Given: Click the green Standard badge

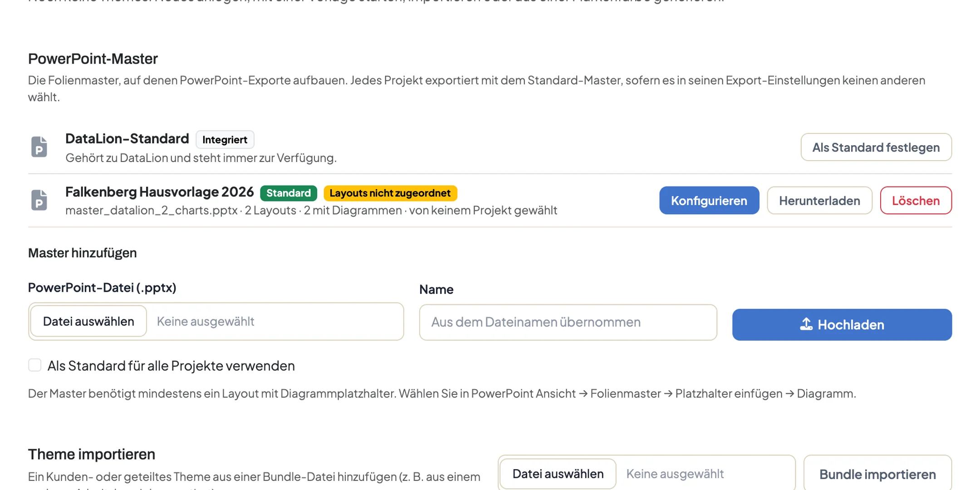Looking at the screenshot, I should click(x=289, y=193).
